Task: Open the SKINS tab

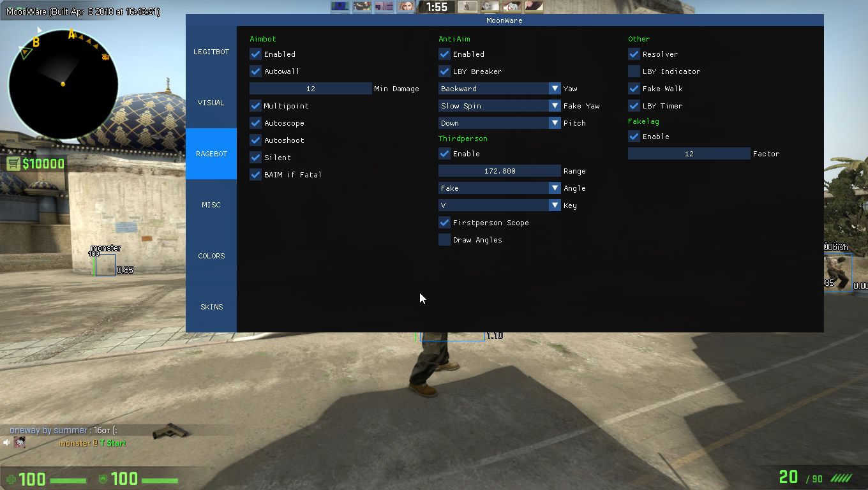Action: tap(211, 307)
